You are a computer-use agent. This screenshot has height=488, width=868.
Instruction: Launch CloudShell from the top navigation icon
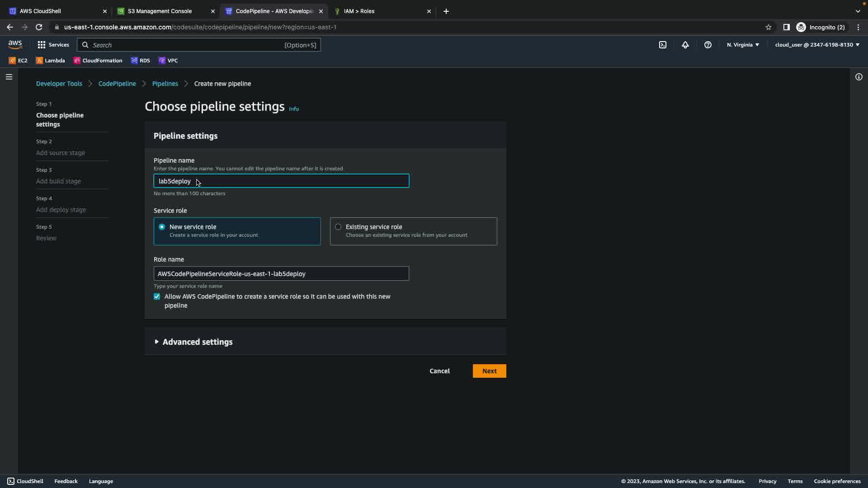point(662,45)
